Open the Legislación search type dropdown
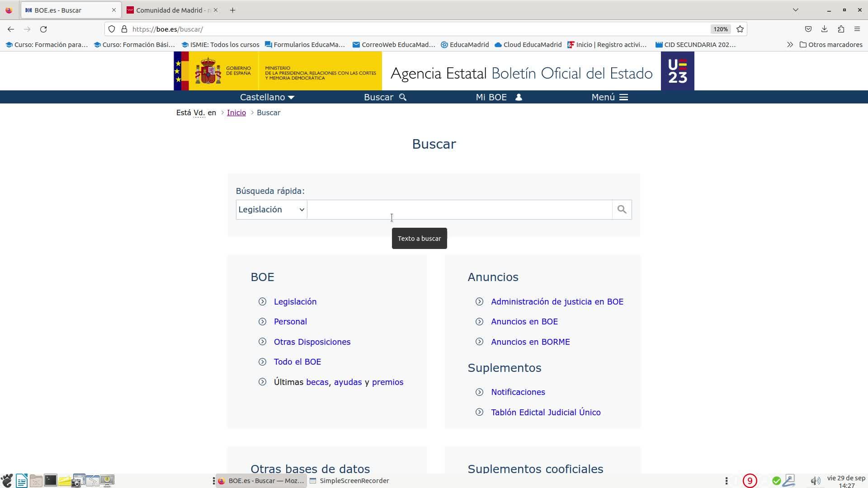The height and width of the screenshot is (488, 868). pyautogui.click(x=271, y=210)
